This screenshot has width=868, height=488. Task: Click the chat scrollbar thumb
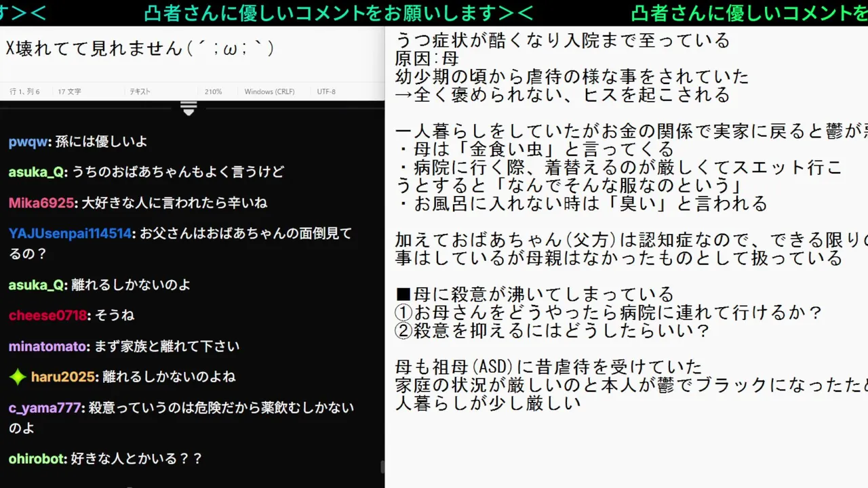(382, 467)
